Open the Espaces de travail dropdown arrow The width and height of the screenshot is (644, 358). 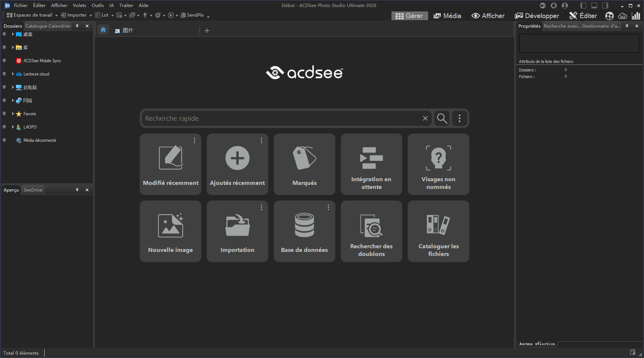coord(56,15)
